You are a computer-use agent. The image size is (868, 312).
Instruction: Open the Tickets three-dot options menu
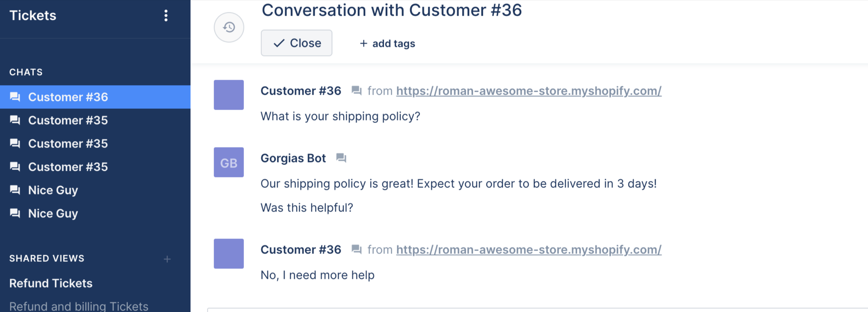tap(166, 16)
